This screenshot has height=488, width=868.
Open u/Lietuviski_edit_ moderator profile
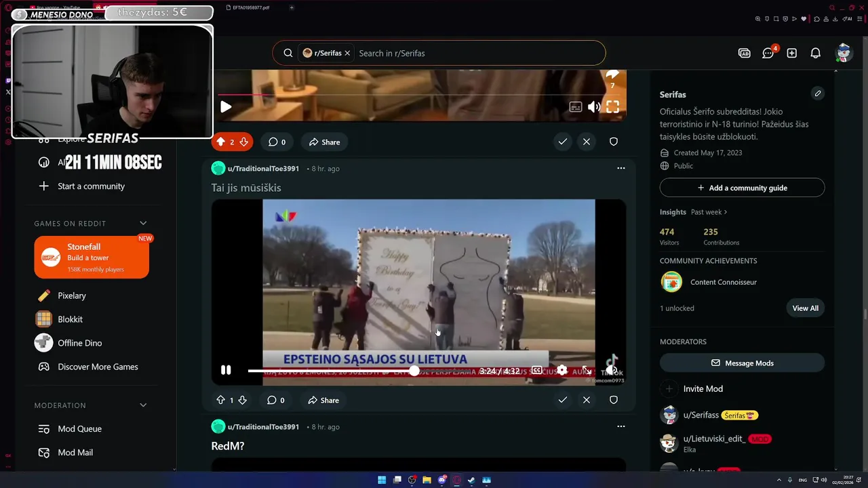[x=715, y=439]
